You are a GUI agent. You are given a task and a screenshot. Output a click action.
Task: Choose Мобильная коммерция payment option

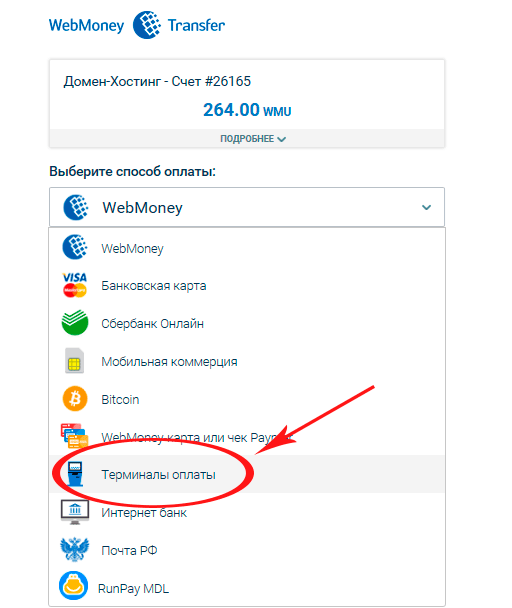(247, 361)
